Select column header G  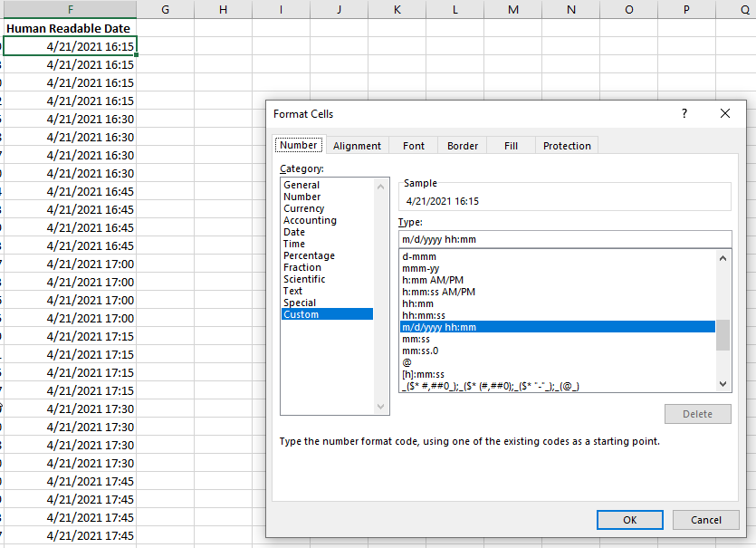165,9
